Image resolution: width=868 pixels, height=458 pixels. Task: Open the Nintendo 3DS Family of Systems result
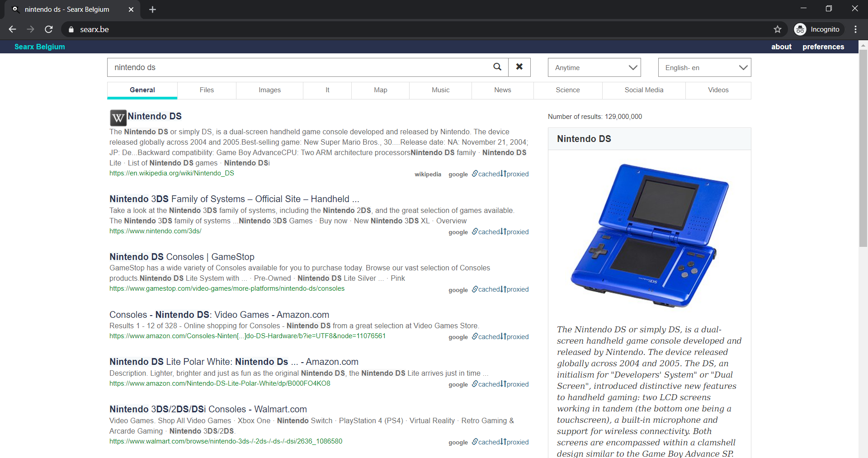234,199
